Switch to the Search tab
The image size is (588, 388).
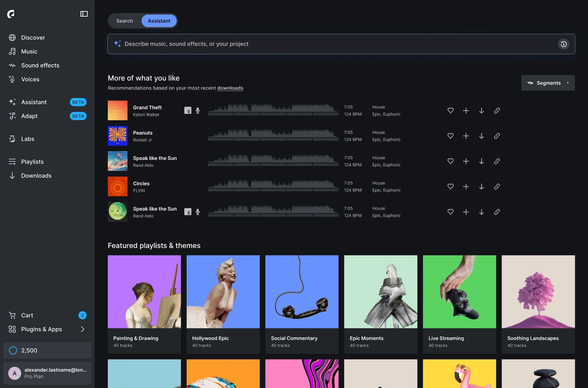point(124,21)
